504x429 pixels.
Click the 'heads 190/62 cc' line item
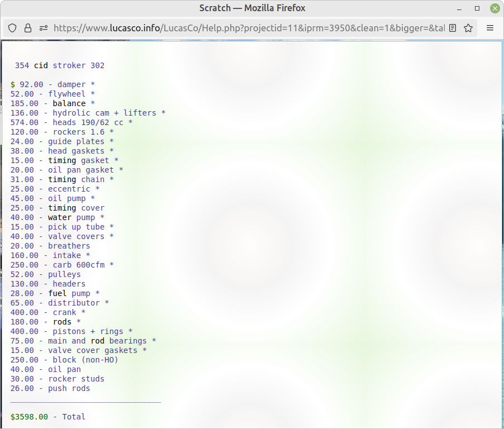[72, 122]
